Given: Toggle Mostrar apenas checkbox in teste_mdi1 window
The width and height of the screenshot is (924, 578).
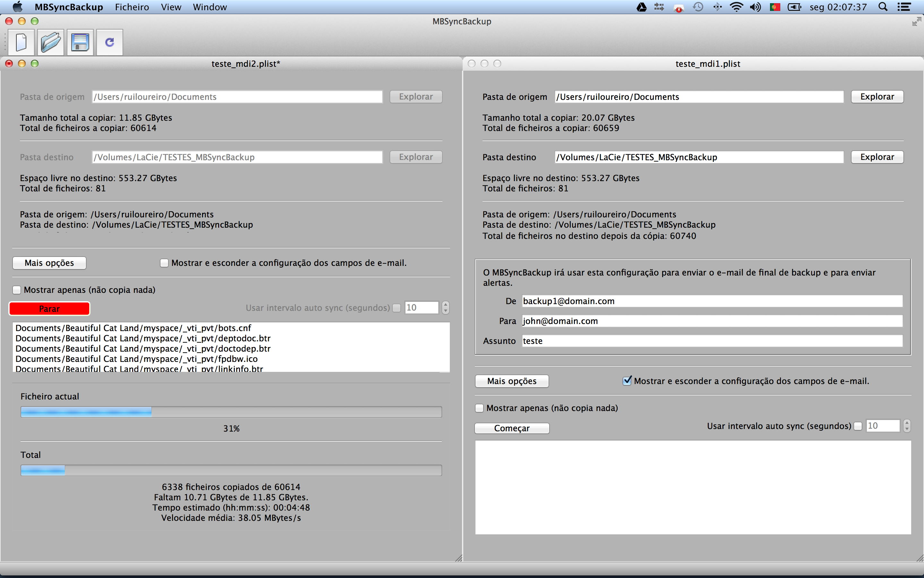Looking at the screenshot, I should click(479, 408).
